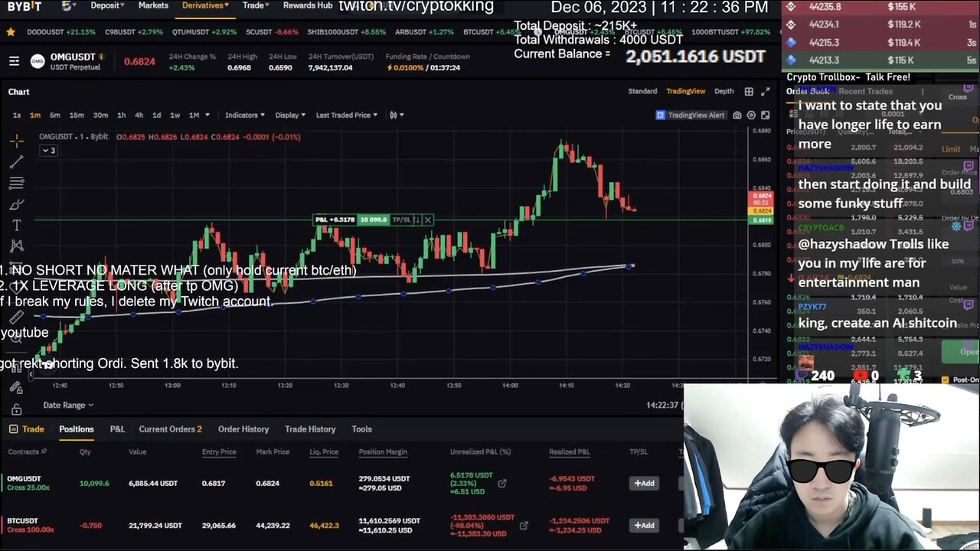Click the OMG coin logo
This screenshot has height=551, width=980.
pos(38,61)
